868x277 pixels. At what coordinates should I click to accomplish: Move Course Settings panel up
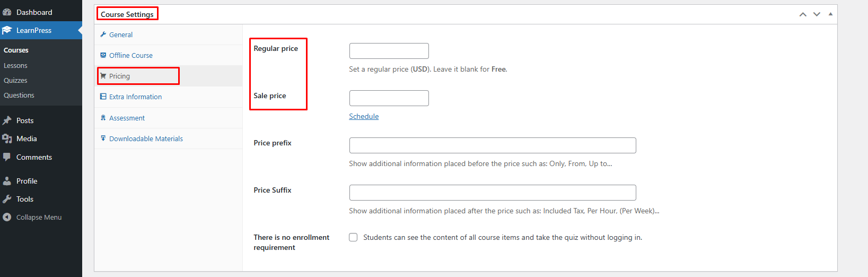tap(803, 14)
